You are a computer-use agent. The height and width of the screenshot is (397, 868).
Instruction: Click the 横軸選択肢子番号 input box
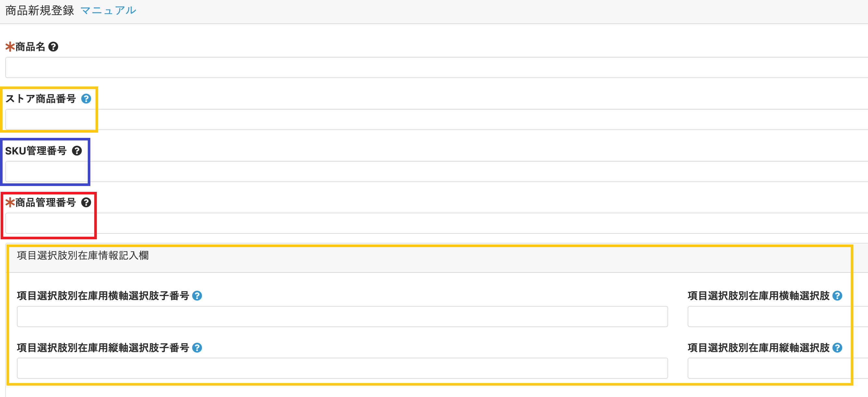coord(342,316)
